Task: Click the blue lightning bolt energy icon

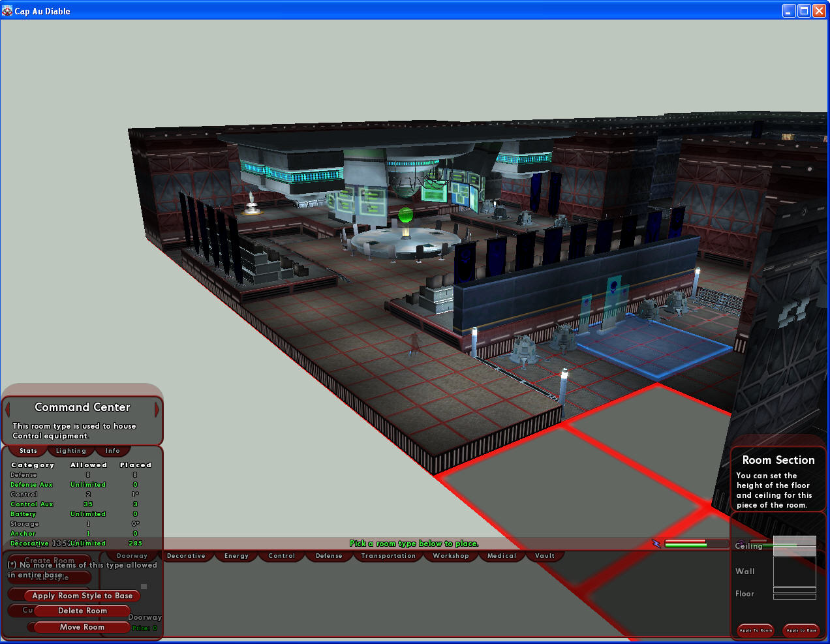Action: pyautogui.click(x=656, y=544)
